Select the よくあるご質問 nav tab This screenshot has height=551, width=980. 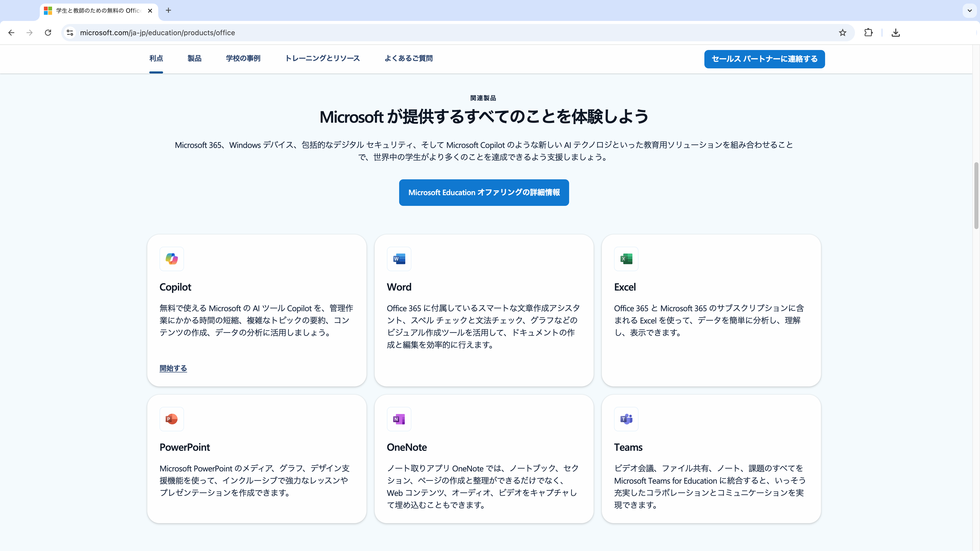point(409,59)
